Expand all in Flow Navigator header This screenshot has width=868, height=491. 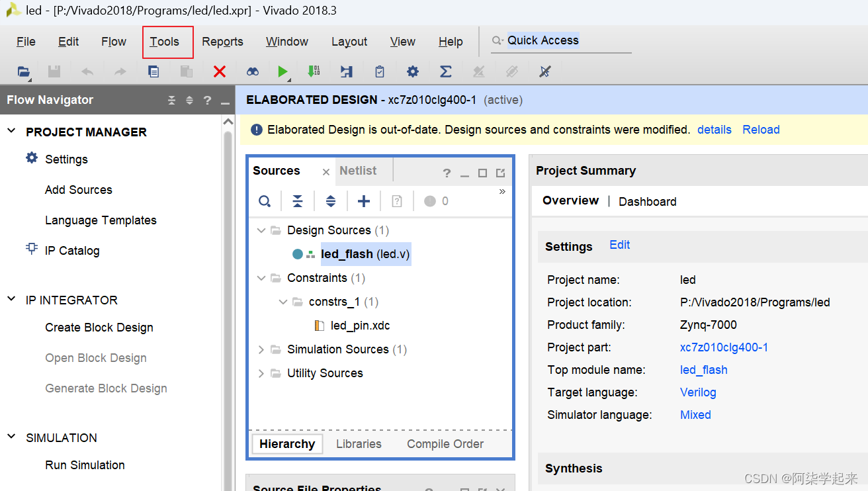pyautogui.click(x=189, y=101)
